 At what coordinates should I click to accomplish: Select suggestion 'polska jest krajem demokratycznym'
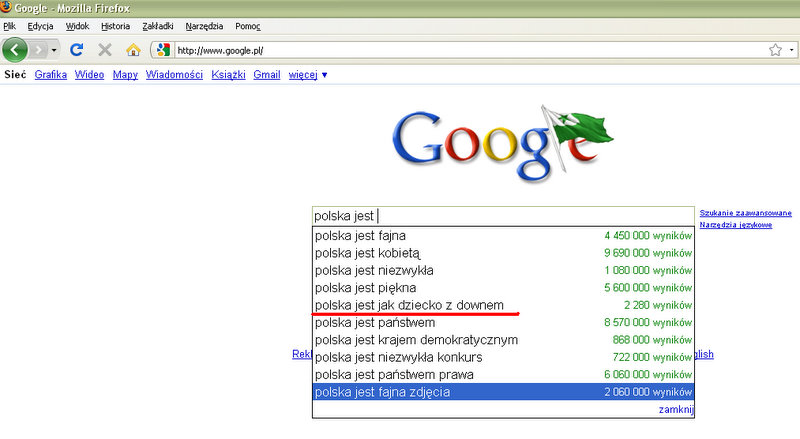click(x=503, y=340)
